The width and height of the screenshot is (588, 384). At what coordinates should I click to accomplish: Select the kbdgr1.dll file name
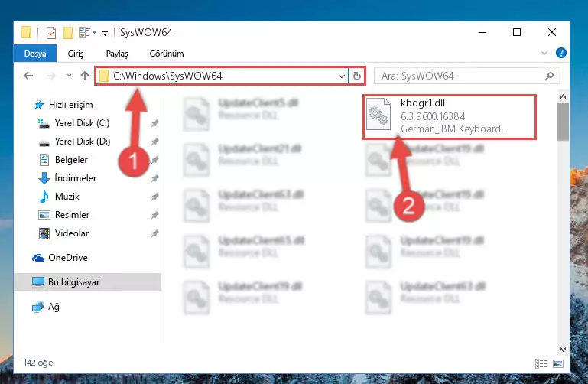point(423,103)
